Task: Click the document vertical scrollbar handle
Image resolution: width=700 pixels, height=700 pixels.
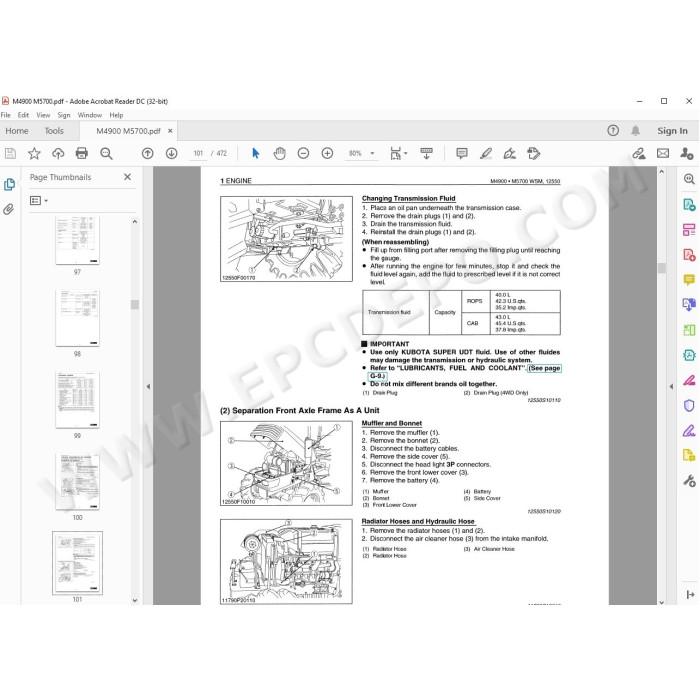Action: coord(662,267)
